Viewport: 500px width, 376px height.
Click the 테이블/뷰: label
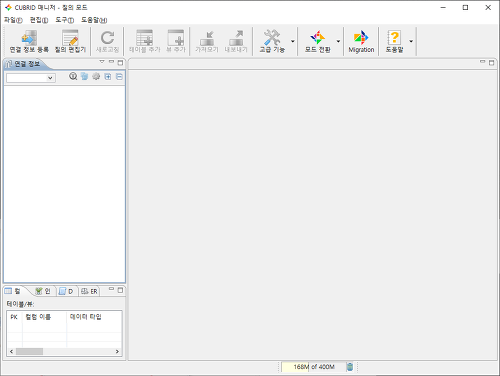[x=20, y=304]
